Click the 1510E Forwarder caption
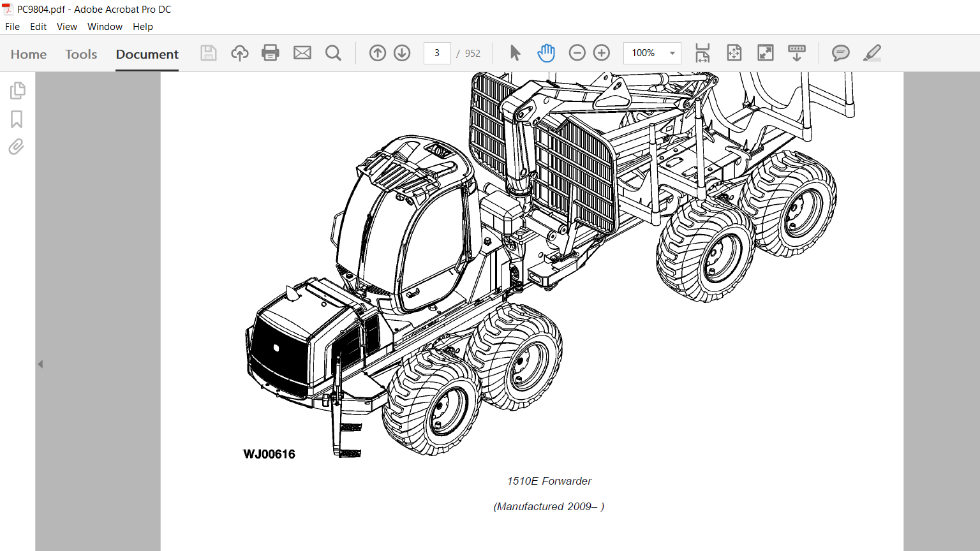 [549, 481]
